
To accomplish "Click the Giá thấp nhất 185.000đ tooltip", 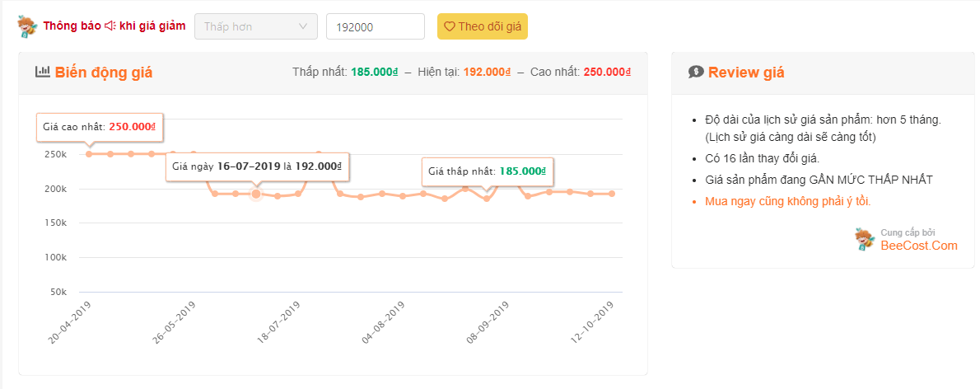I will 487,171.
